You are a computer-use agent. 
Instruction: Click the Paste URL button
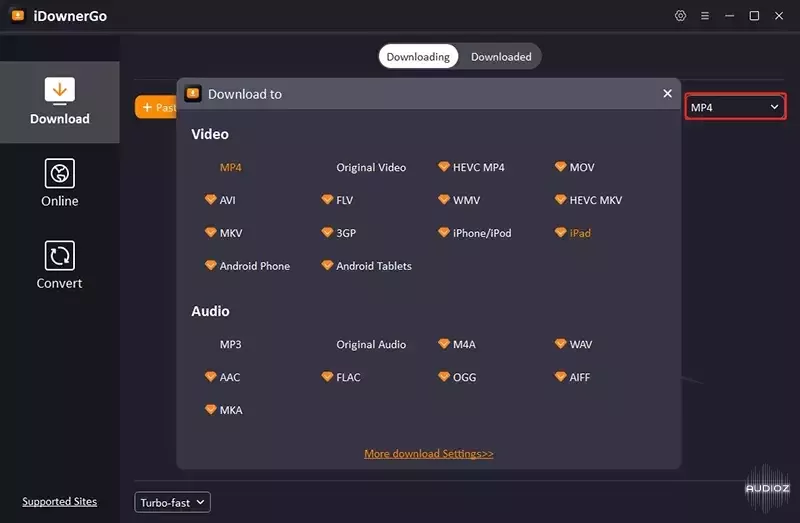click(x=156, y=107)
